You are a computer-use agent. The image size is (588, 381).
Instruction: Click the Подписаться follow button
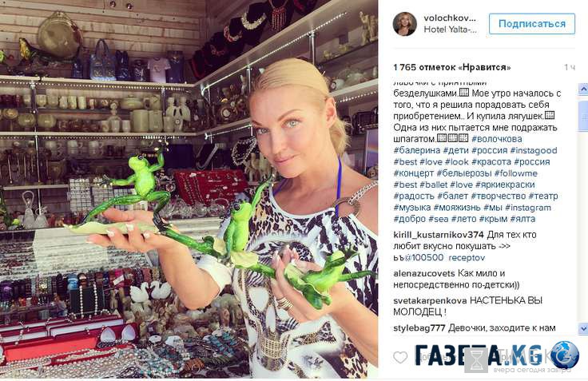coord(532,24)
